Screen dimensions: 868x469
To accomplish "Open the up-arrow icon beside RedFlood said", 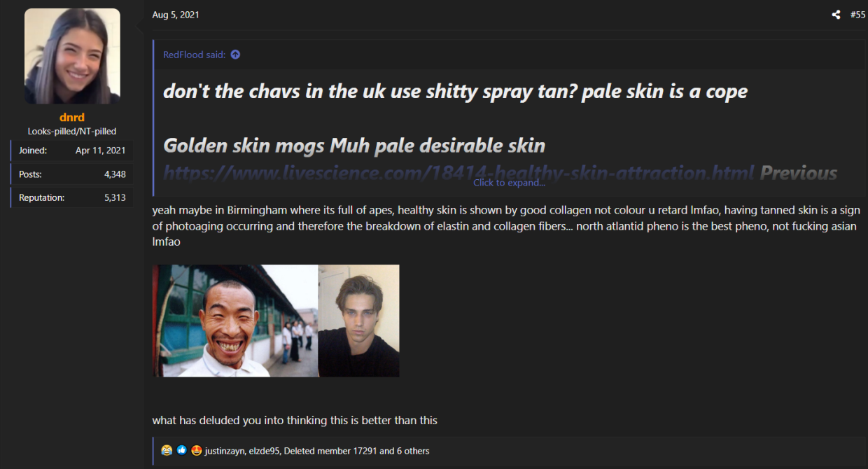I will (235, 55).
